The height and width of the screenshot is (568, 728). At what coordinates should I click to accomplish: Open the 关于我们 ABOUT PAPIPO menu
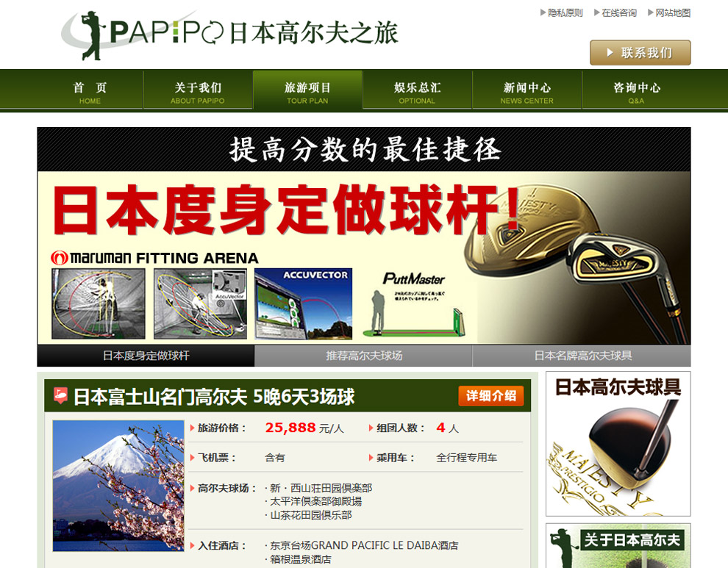pyautogui.click(x=197, y=93)
